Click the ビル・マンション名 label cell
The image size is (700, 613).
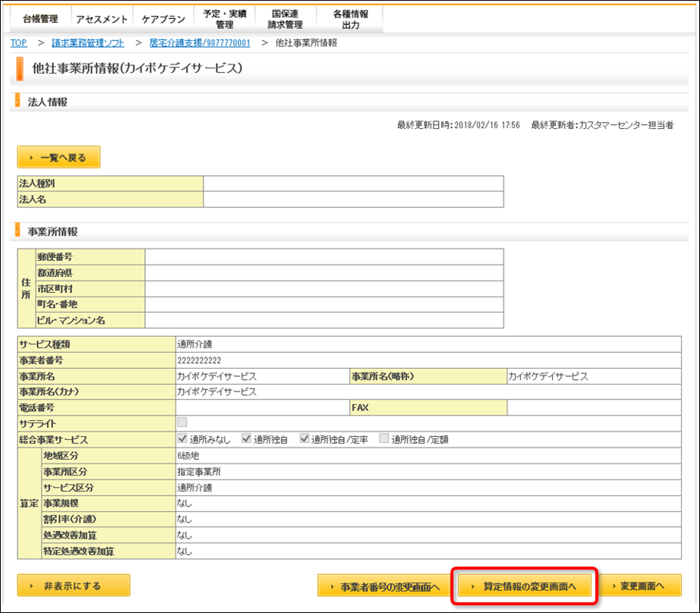(x=90, y=320)
